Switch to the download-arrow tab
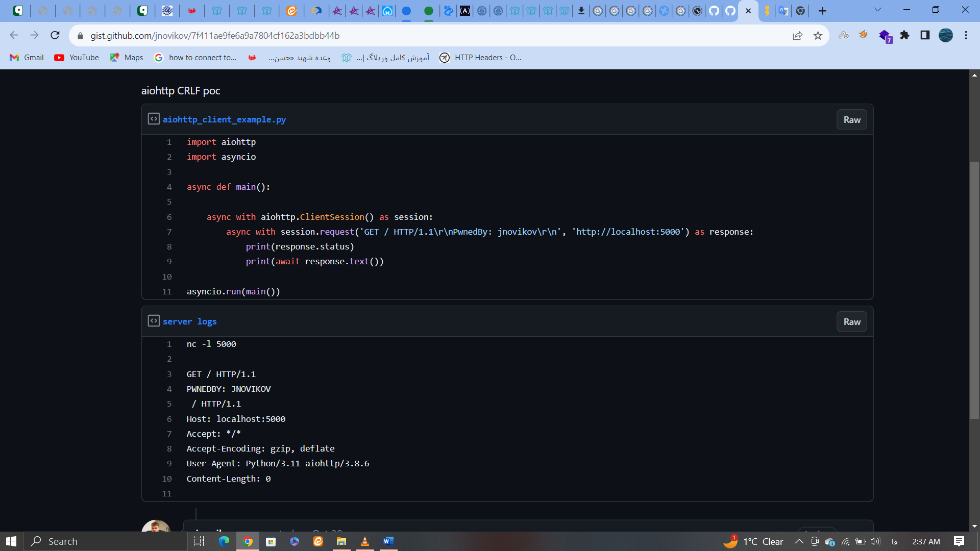Viewport: 980px width, 551px height. [x=581, y=11]
